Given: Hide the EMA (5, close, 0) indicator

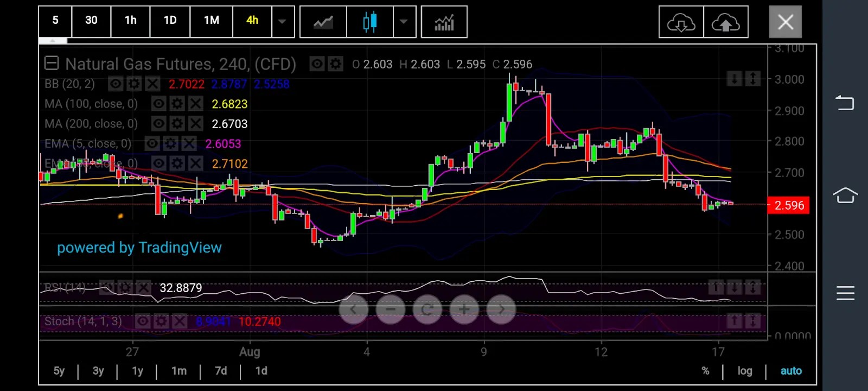Looking at the screenshot, I should click(x=152, y=143).
